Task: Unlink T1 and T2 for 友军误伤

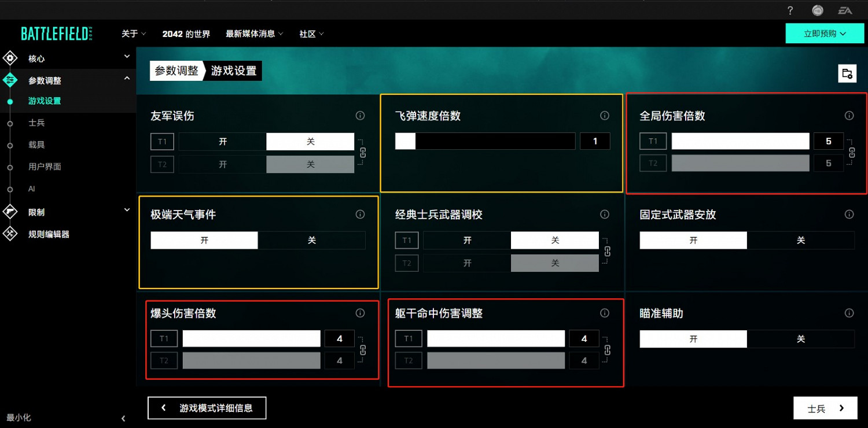Action: coord(363,152)
